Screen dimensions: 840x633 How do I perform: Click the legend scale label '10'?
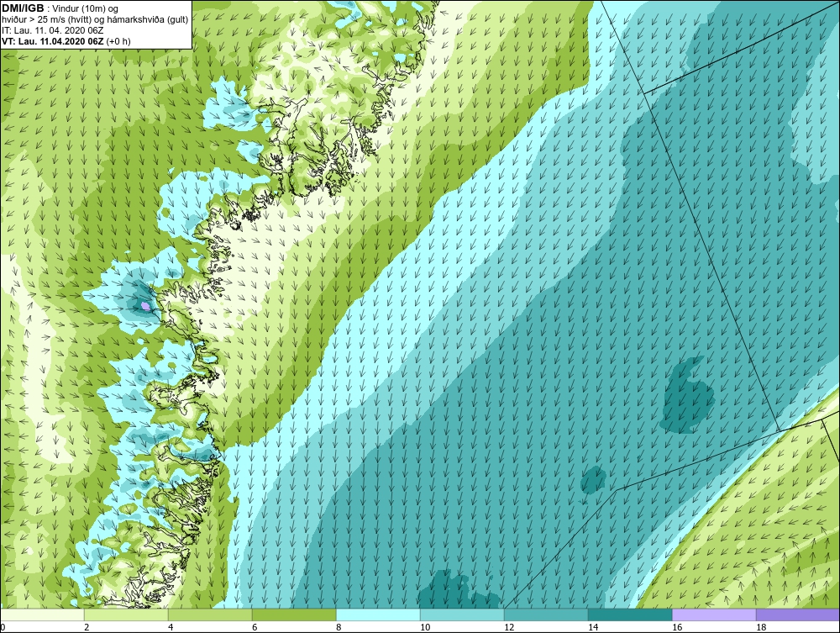point(425,627)
